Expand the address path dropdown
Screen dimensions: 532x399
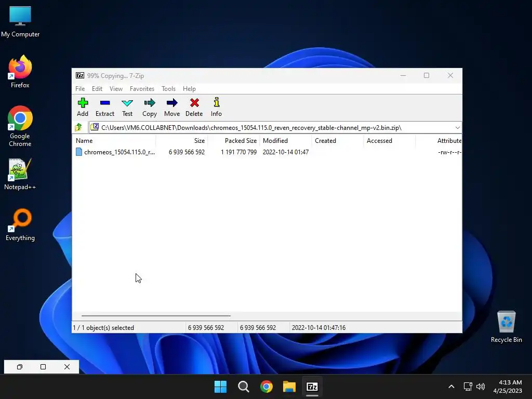coord(457,128)
